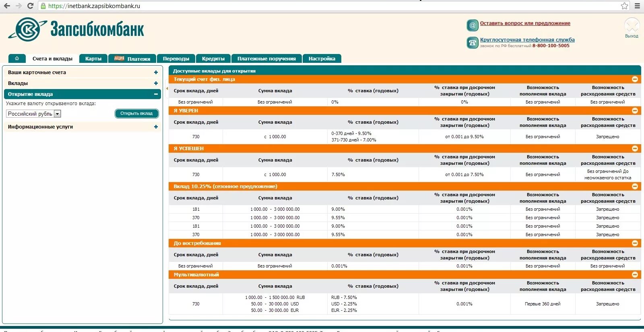Image resolution: width=644 pixels, height=332 pixels.
Task: Switch to the Карты tab
Action: click(x=93, y=58)
